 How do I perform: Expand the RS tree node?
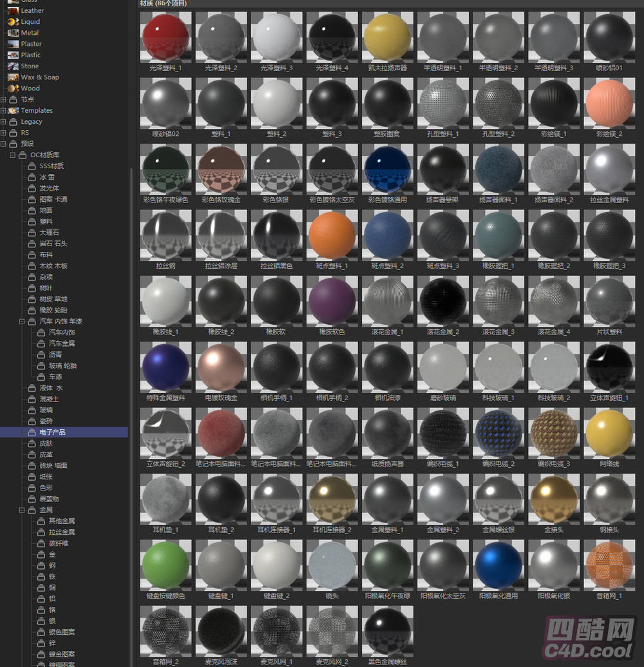tap(4, 132)
